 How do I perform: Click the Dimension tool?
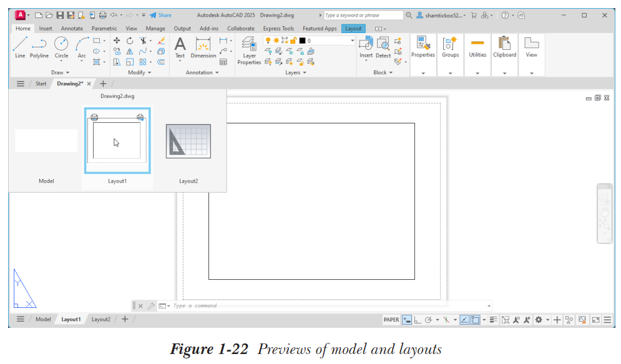[x=203, y=47]
